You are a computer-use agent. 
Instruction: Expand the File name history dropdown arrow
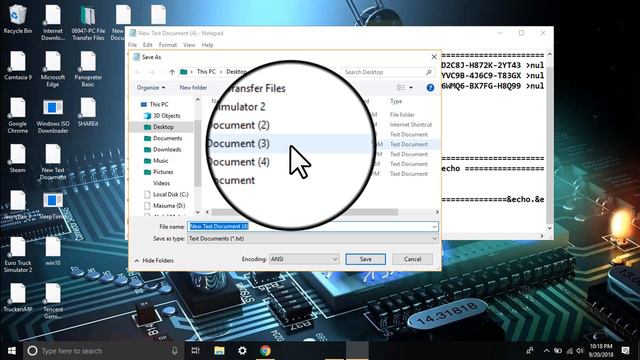(x=434, y=227)
